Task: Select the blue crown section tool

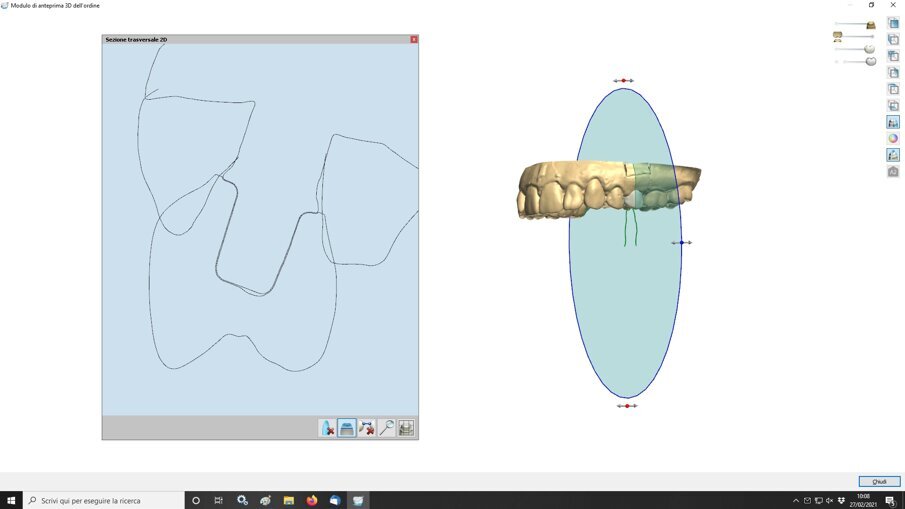Action: tap(347, 428)
